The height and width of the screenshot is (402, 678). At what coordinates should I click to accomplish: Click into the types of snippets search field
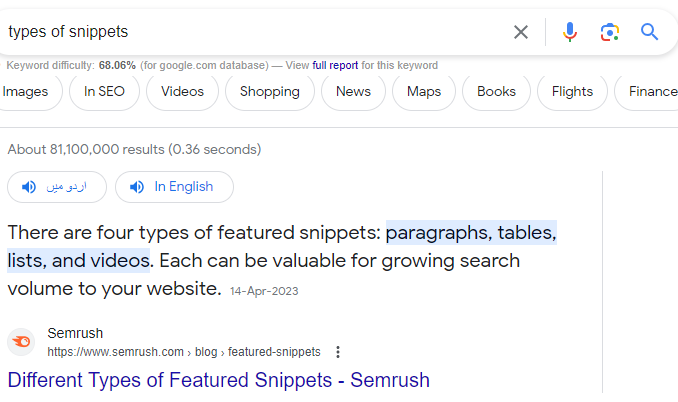(255, 32)
